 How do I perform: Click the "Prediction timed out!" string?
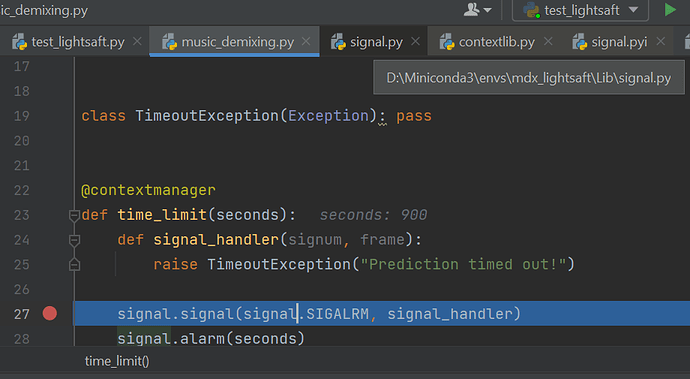coord(463,265)
